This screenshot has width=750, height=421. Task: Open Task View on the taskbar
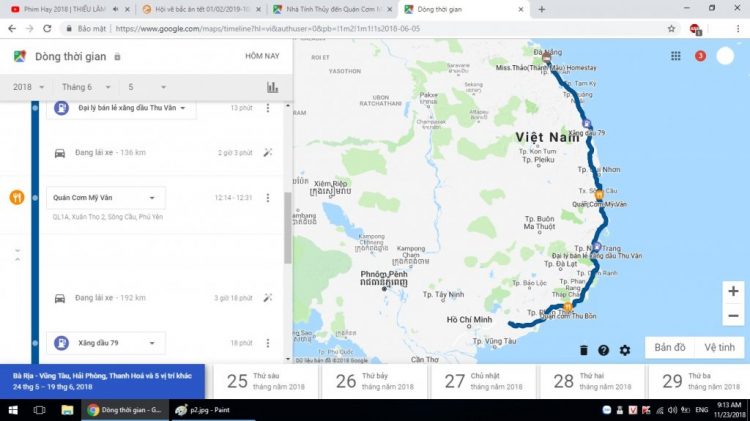39,410
